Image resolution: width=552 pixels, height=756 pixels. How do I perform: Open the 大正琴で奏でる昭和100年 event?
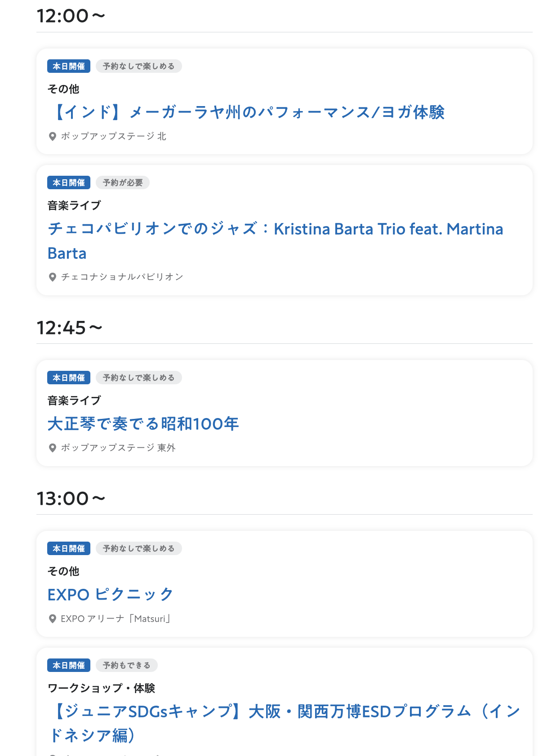pos(143,424)
